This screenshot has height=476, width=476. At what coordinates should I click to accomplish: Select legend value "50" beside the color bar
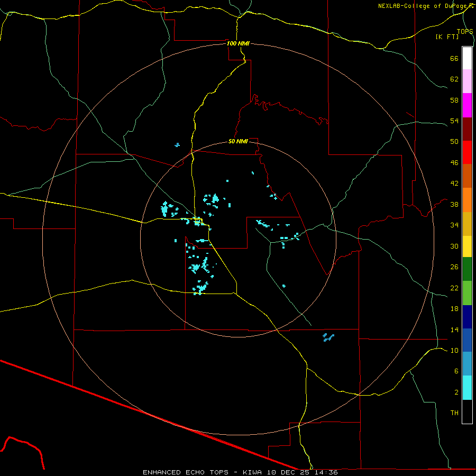coord(454,142)
